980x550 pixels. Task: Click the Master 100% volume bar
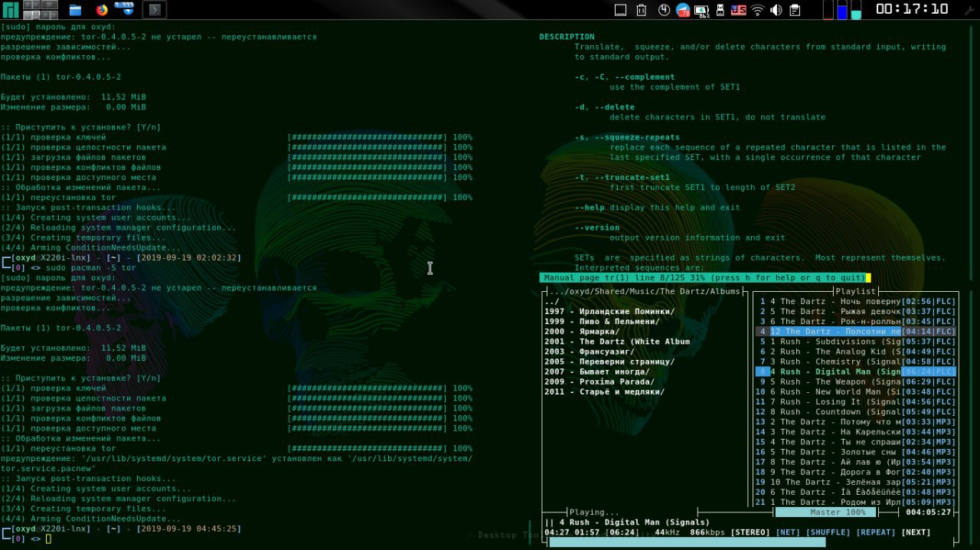coord(826,512)
